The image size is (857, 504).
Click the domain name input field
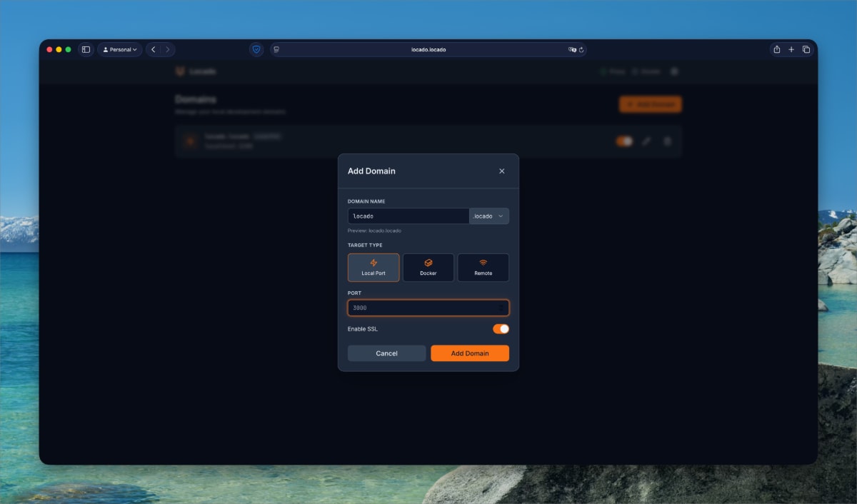pyautogui.click(x=407, y=216)
